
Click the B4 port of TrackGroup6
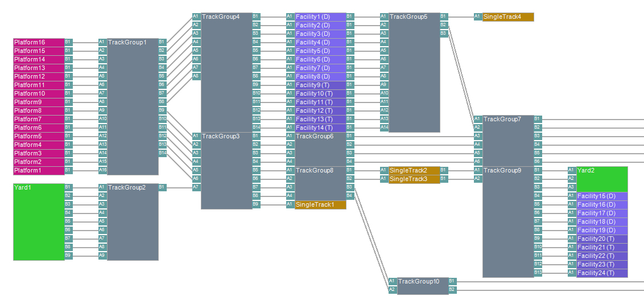[x=350, y=162]
